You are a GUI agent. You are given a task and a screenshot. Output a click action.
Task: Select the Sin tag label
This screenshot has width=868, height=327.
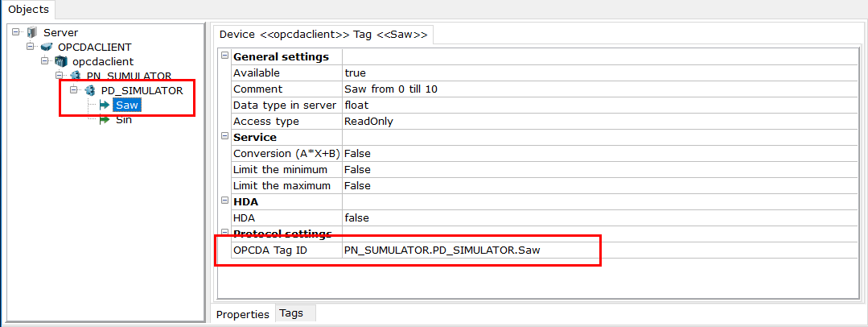(x=123, y=120)
